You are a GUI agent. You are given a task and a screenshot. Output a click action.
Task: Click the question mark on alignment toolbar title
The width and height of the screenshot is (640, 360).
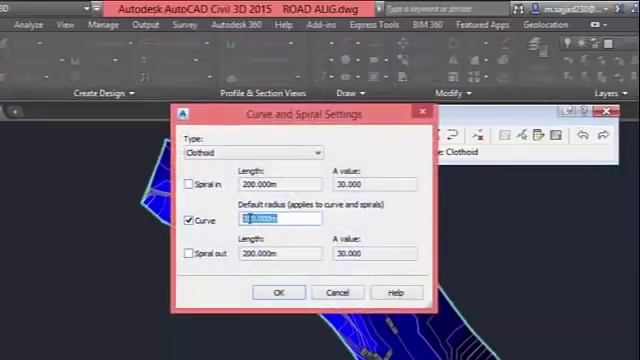(x=584, y=111)
